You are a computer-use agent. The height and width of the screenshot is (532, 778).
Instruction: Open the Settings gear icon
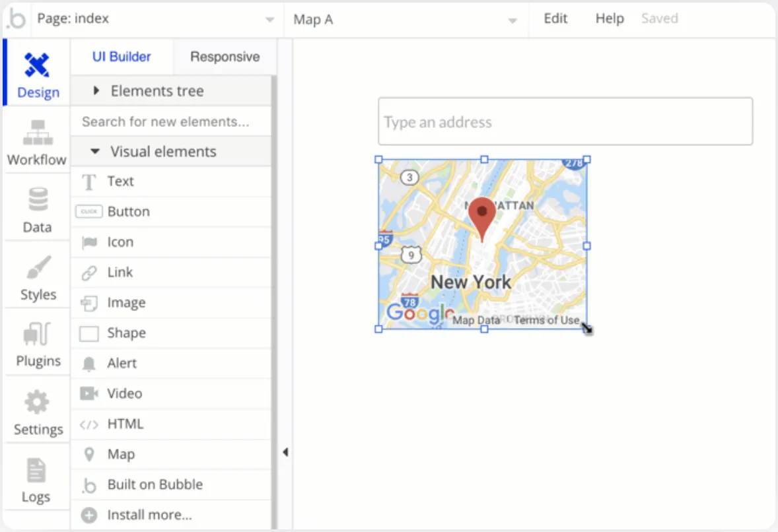click(37, 401)
